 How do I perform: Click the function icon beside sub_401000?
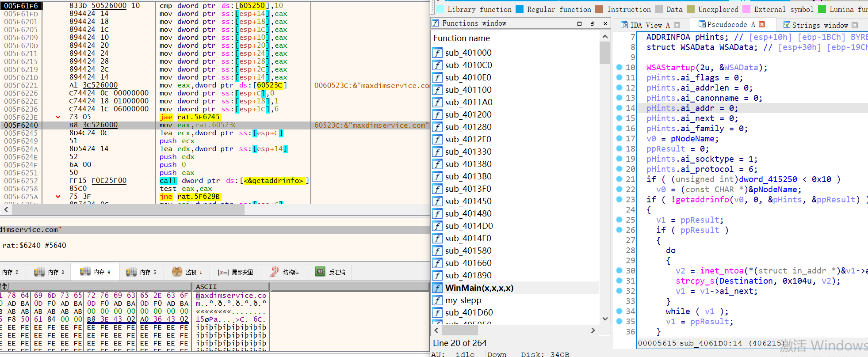(x=437, y=53)
